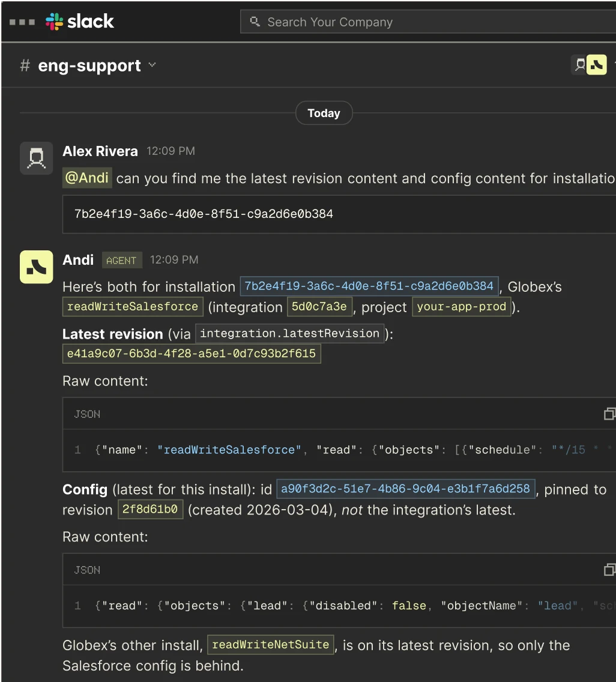Click the three-dot window control at top left

[x=22, y=22]
